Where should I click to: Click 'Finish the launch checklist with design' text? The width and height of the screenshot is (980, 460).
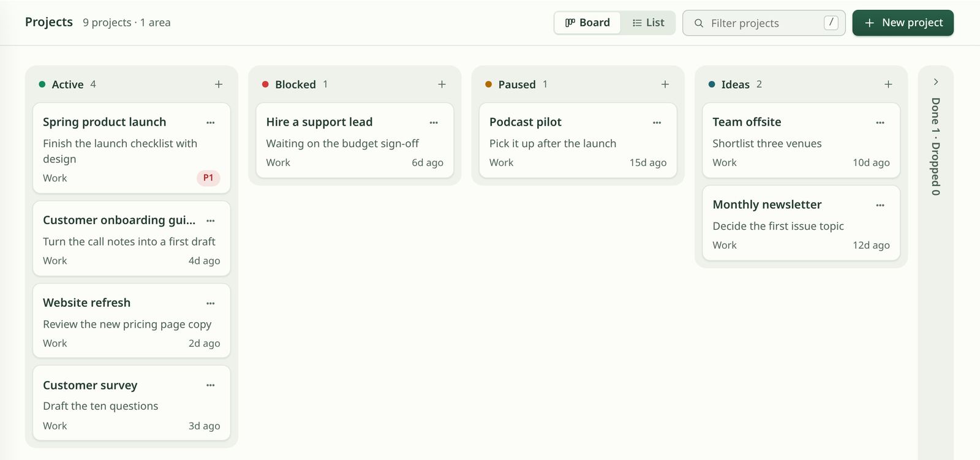[120, 151]
